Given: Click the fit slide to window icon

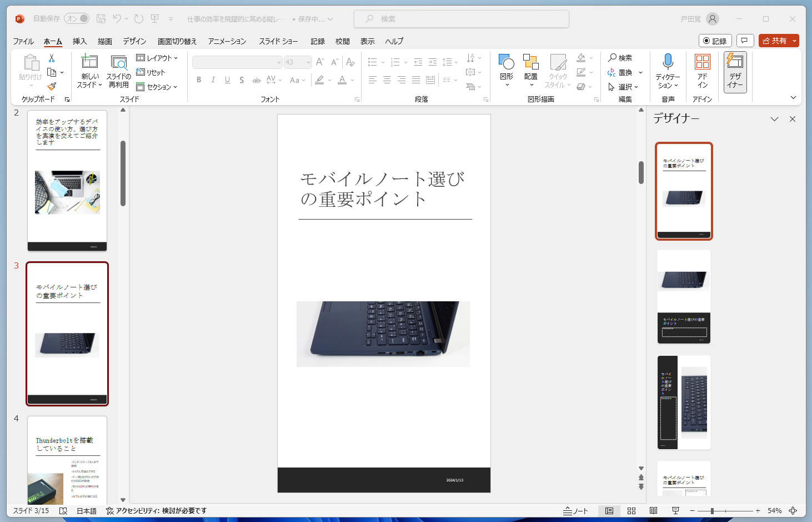Looking at the screenshot, I should (x=793, y=511).
